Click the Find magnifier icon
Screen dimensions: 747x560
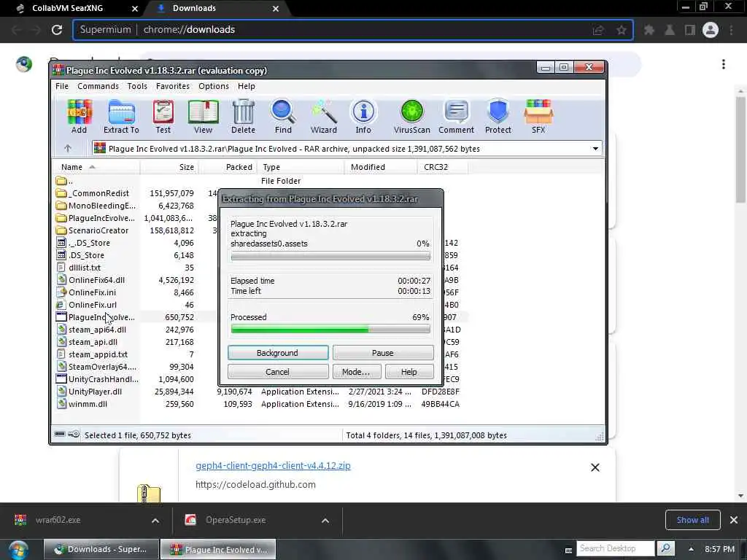(283, 117)
